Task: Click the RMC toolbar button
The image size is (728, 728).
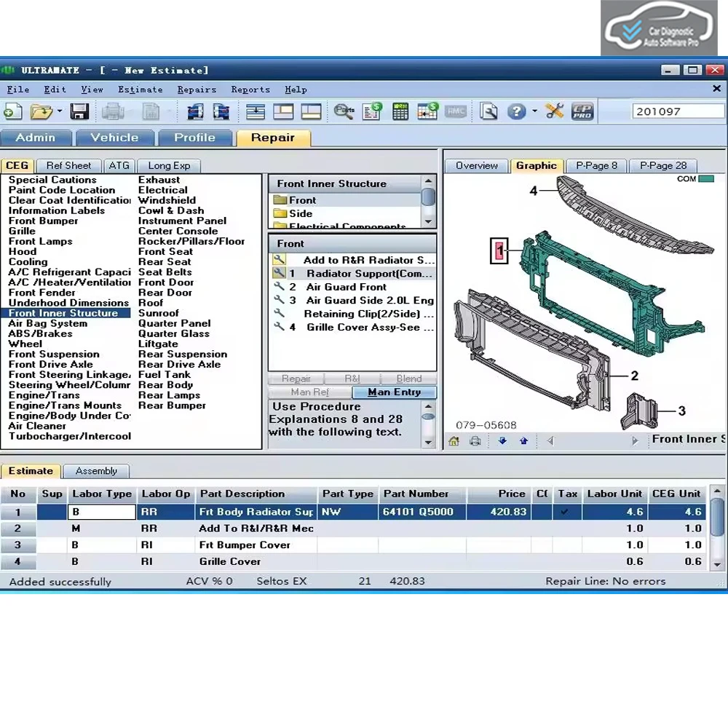Action: [x=456, y=111]
